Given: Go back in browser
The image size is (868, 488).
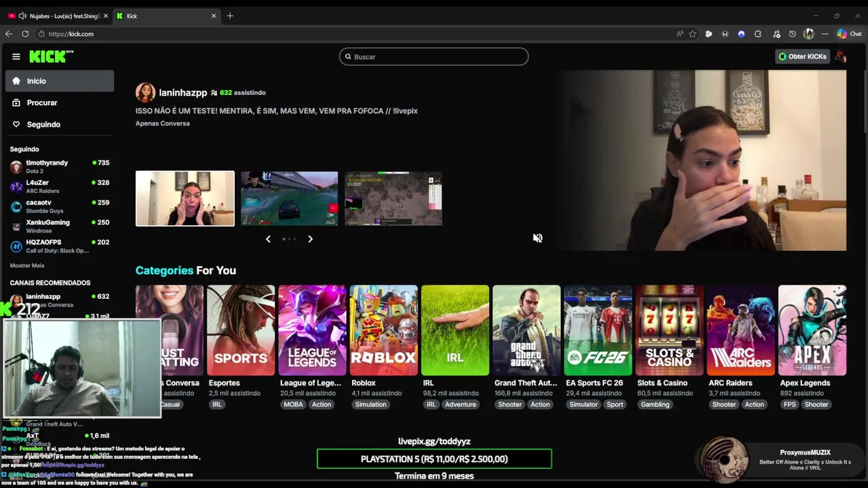Looking at the screenshot, I should point(9,34).
